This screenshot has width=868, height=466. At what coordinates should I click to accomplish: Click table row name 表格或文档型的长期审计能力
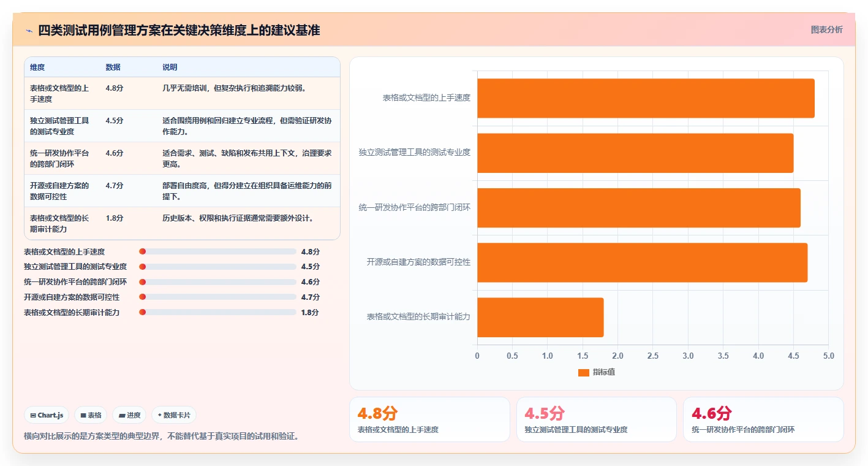tap(59, 224)
